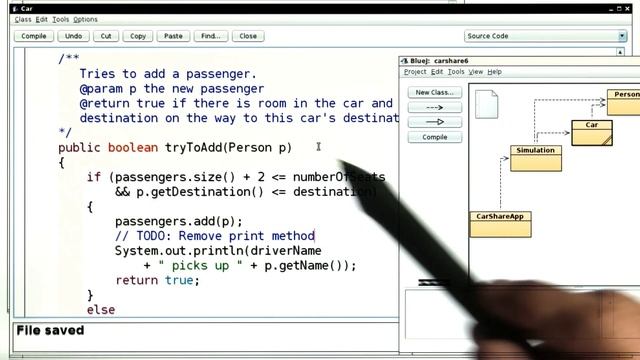Select the project README note icon
Viewport: 640px width, 360px height.
click(487, 104)
